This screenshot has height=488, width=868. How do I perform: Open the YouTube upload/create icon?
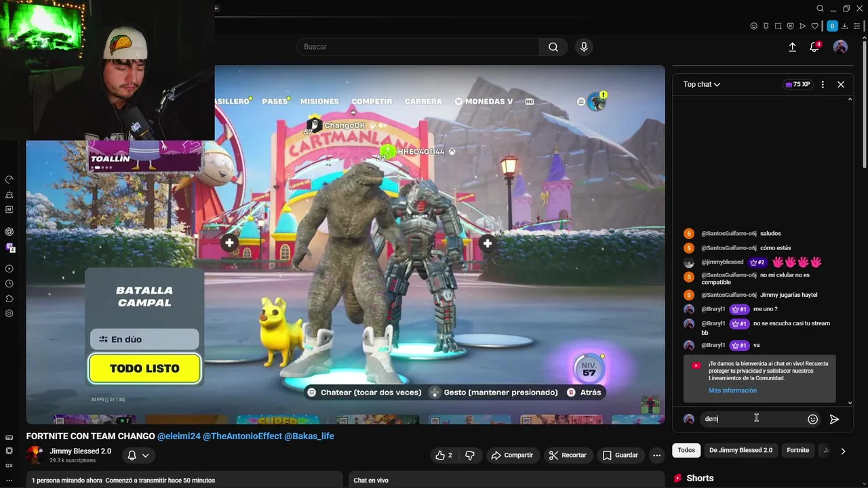pos(792,47)
